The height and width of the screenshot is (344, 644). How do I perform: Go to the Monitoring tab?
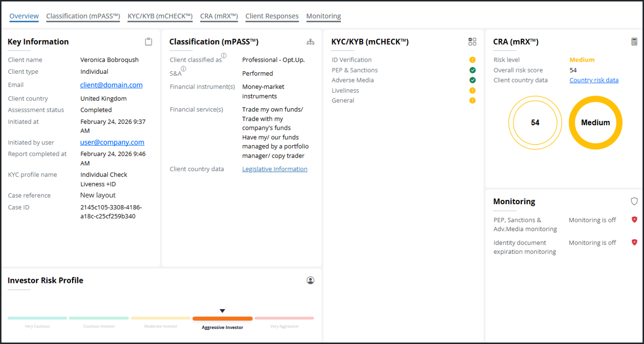point(323,16)
